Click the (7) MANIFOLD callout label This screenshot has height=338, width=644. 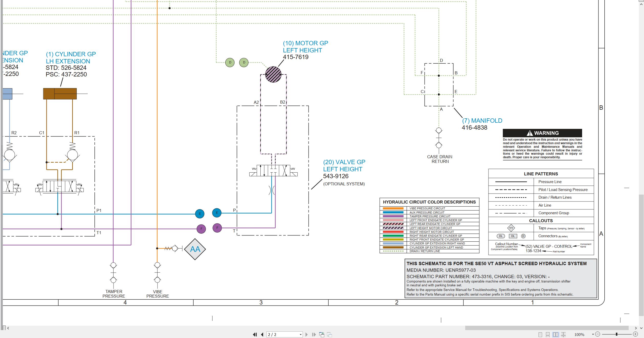click(x=482, y=121)
